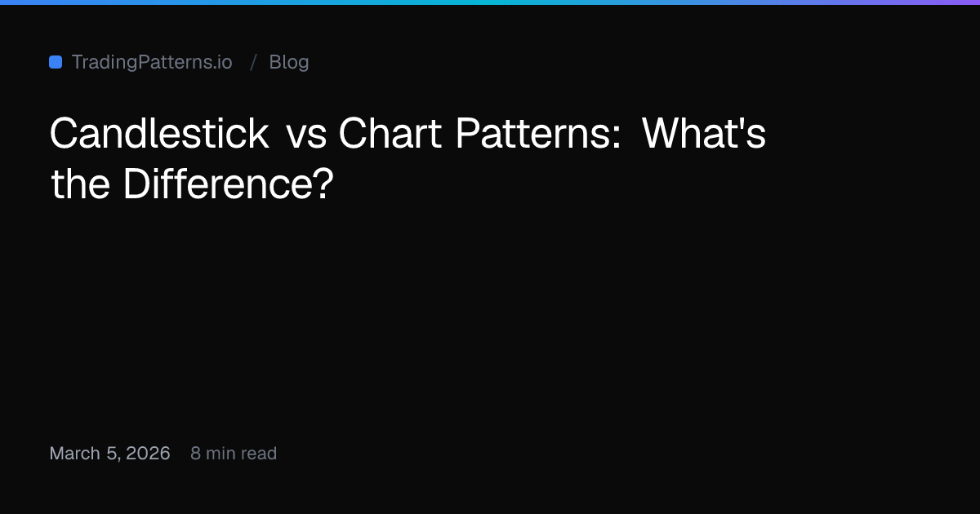Click the slash separator before Blog
The image size is (980, 514).
pos(254,62)
